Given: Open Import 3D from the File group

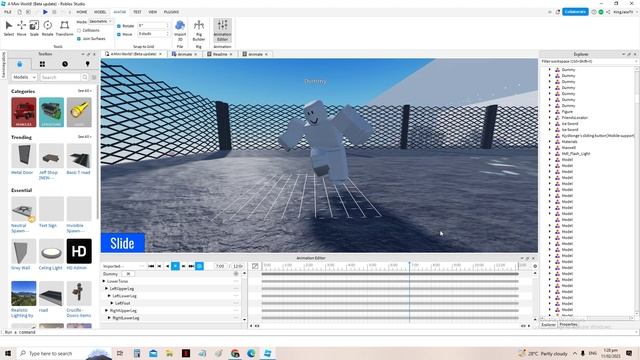Looking at the screenshot, I should (180, 30).
